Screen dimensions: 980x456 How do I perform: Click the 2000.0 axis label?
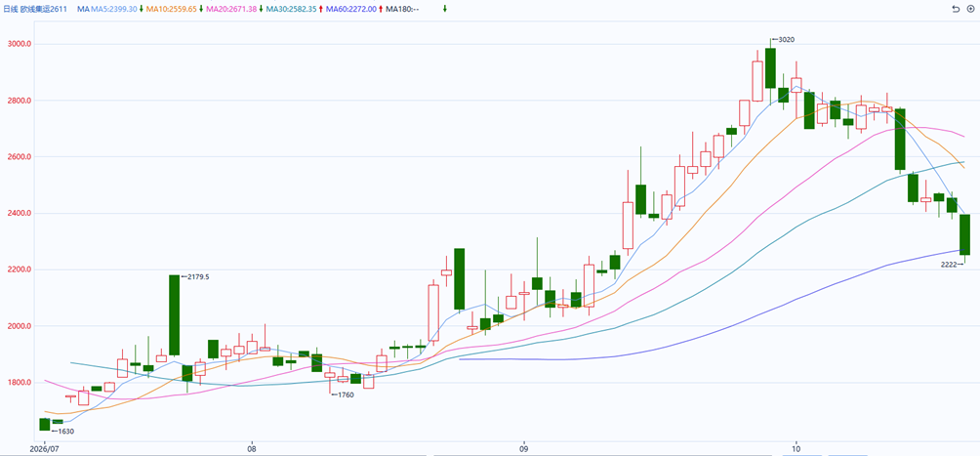[x=19, y=326]
